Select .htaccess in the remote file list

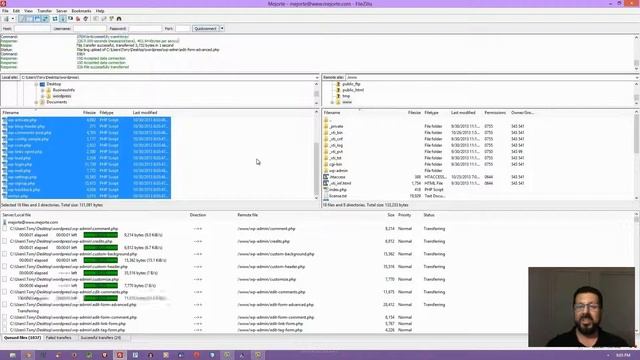click(x=337, y=177)
